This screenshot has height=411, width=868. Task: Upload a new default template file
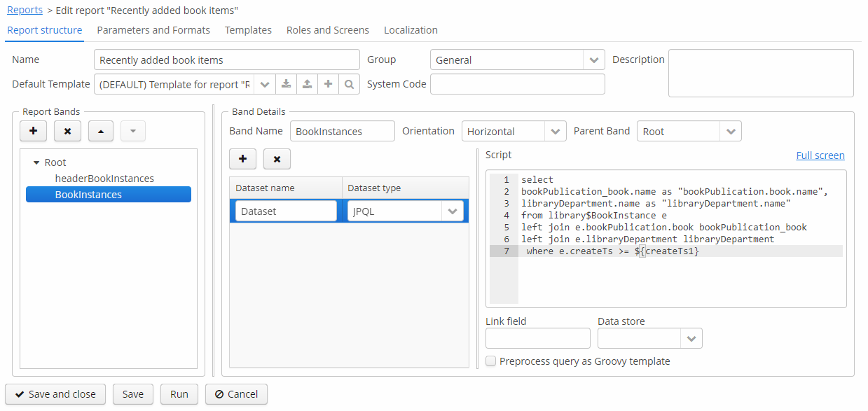[x=307, y=84]
